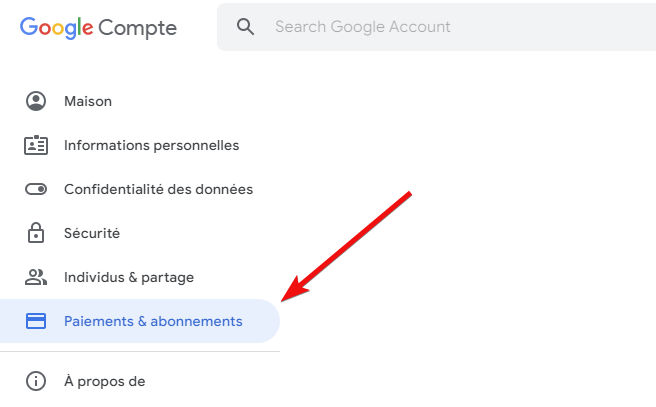The width and height of the screenshot is (656, 407).
Task: Click the word Compte in header
Action: (138, 29)
